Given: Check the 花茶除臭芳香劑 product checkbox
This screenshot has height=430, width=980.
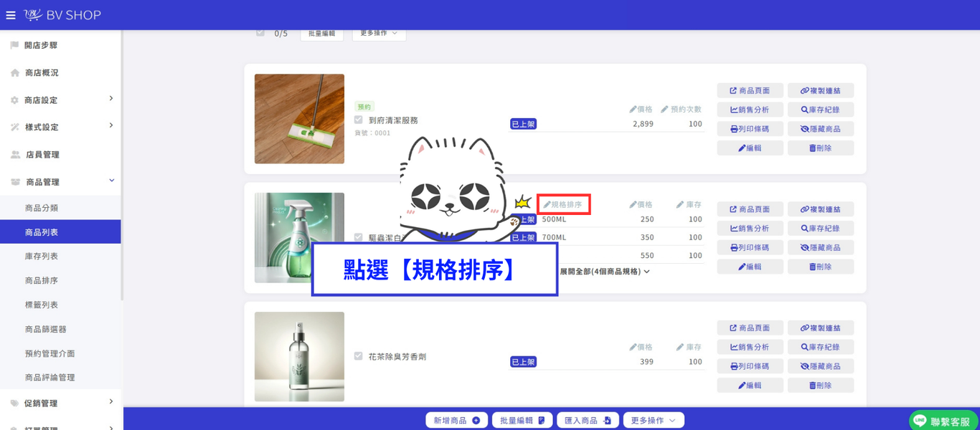Looking at the screenshot, I should [x=359, y=356].
